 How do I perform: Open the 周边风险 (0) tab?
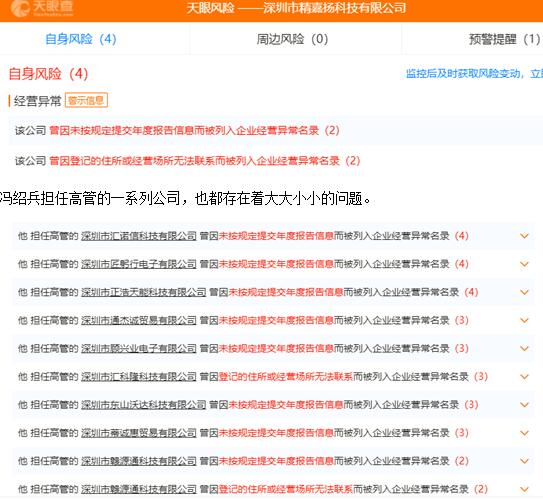tap(292, 39)
